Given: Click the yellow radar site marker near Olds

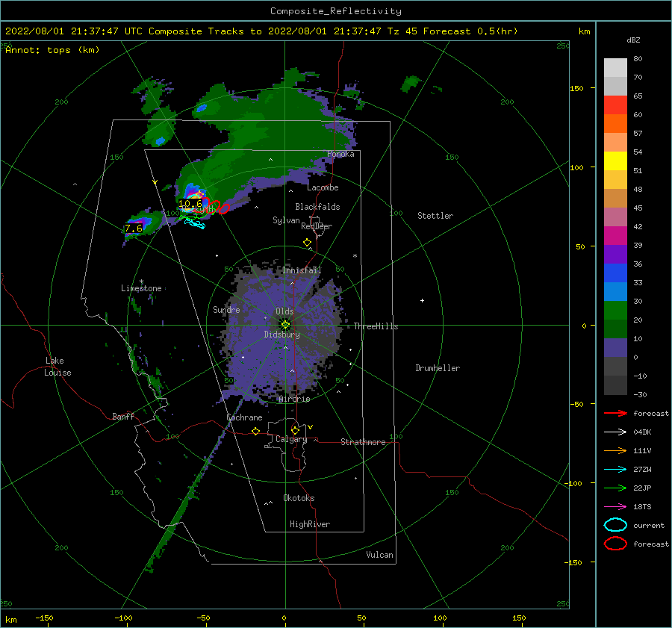Looking at the screenshot, I should (x=285, y=325).
